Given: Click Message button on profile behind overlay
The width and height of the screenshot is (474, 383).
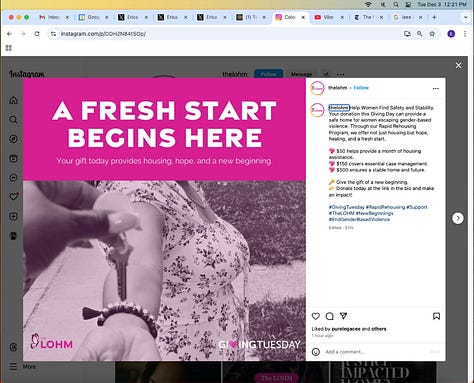Looking at the screenshot, I should 301,74.
